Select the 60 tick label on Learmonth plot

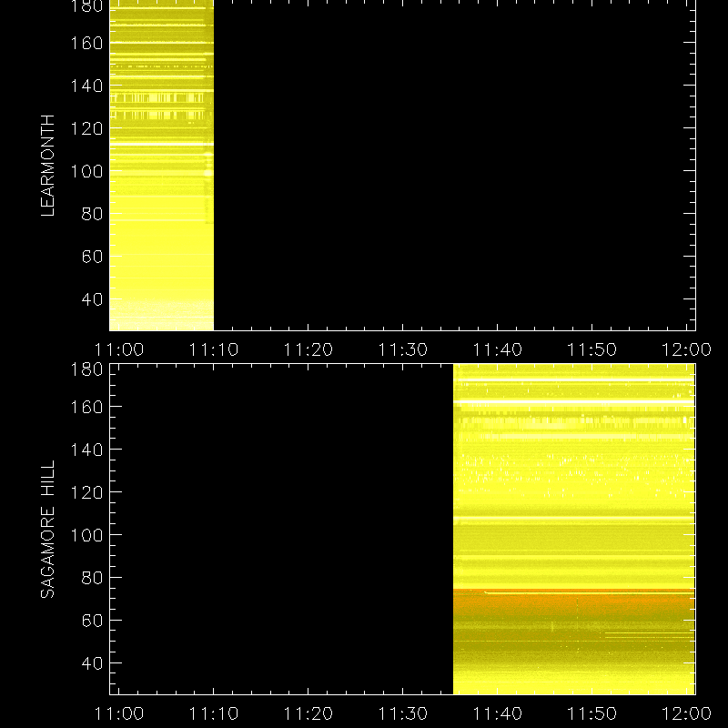click(92, 257)
